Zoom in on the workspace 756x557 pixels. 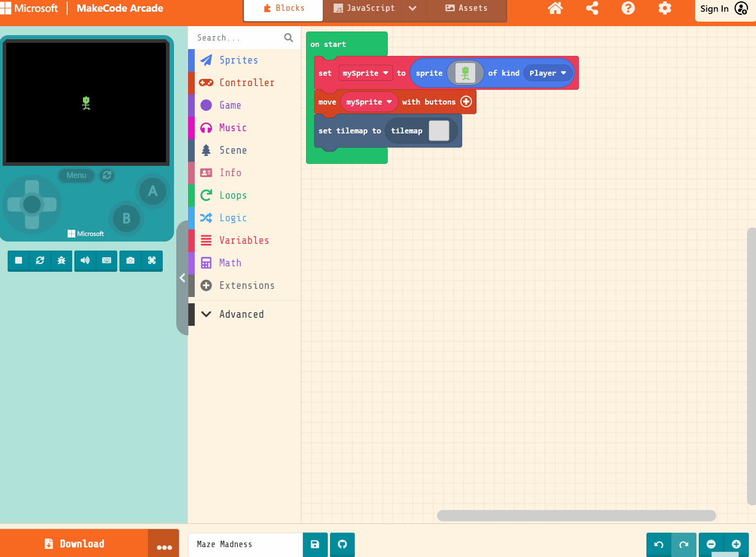pyautogui.click(x=736, y=544)
